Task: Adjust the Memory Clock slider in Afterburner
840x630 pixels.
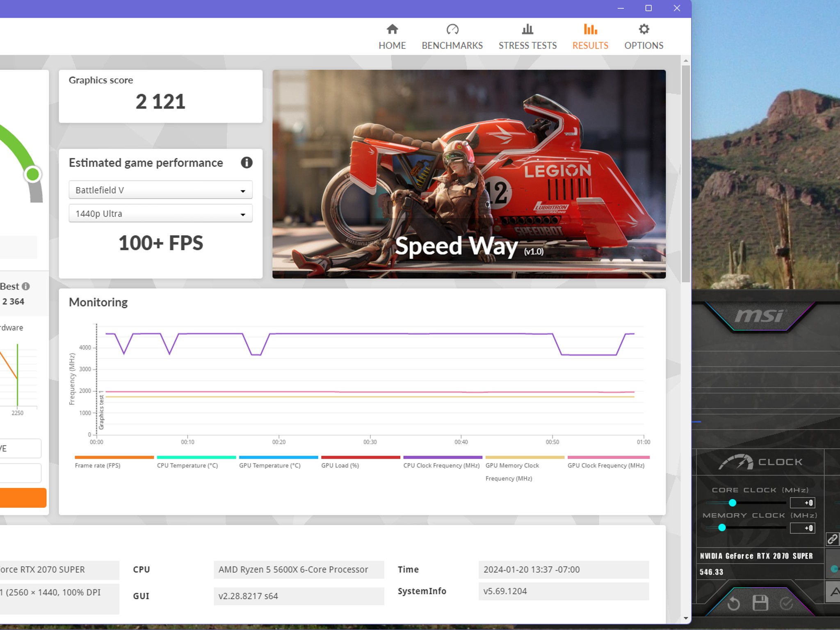Action: [722, 528]
